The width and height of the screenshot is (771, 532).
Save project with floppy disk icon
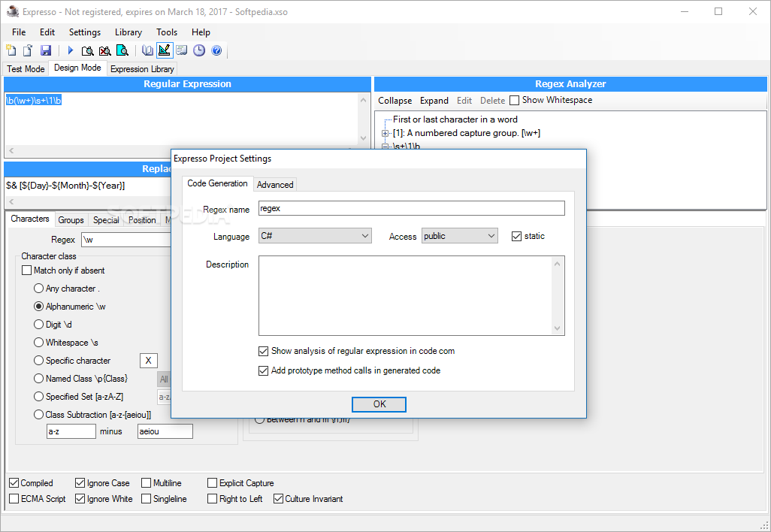(x=46, y=50)
